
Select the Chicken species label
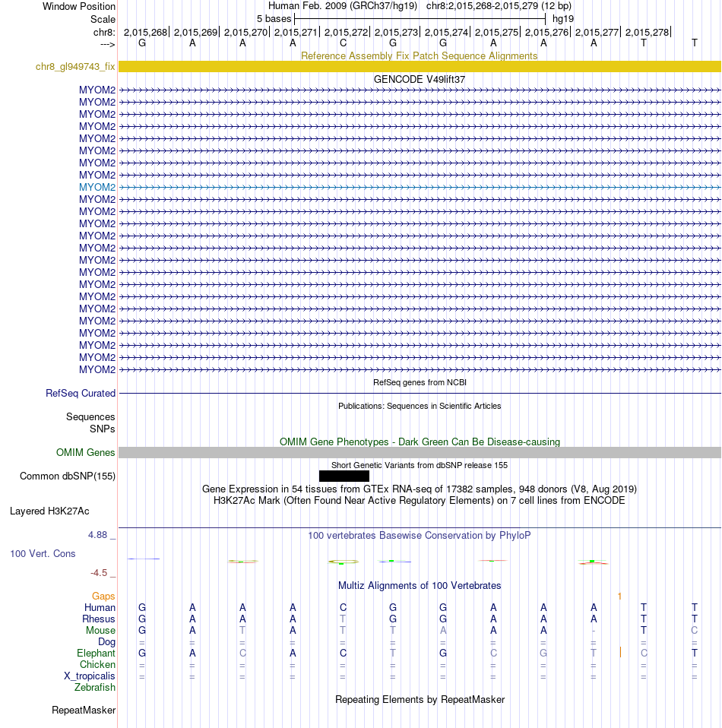click(97, 664)
